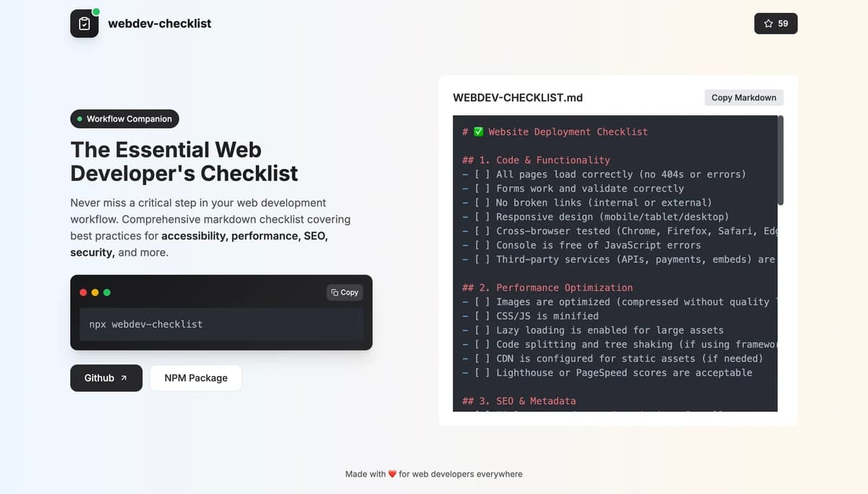Click the yellow dot in the terminal header
Viewport: 868px width, 494px height.
click(95, 292)
